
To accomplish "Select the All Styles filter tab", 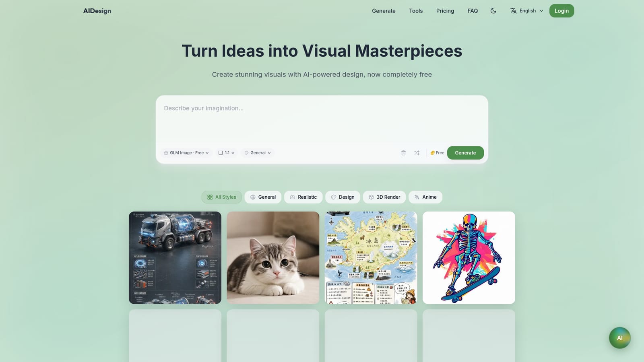I will 222,197.
